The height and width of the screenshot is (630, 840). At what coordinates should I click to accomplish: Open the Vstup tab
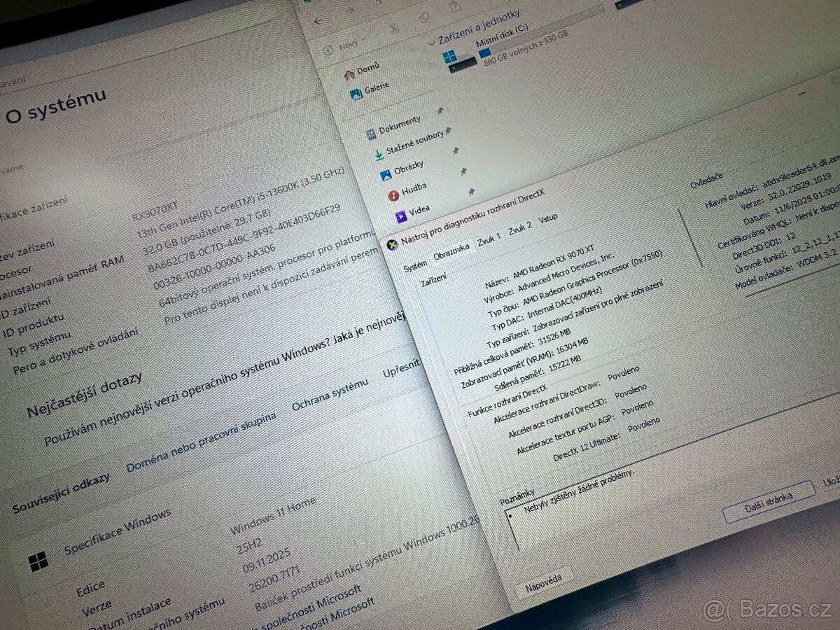coord(548,218)
